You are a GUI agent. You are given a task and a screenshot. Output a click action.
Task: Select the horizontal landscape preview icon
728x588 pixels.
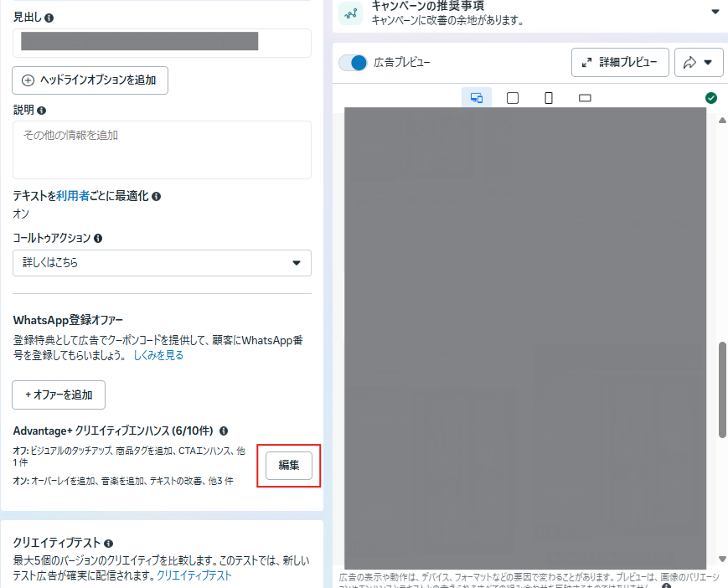585,98
